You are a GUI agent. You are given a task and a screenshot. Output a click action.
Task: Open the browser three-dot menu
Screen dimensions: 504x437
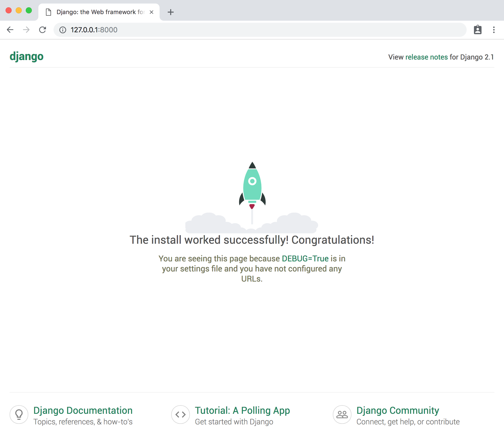tap(494, 30)
